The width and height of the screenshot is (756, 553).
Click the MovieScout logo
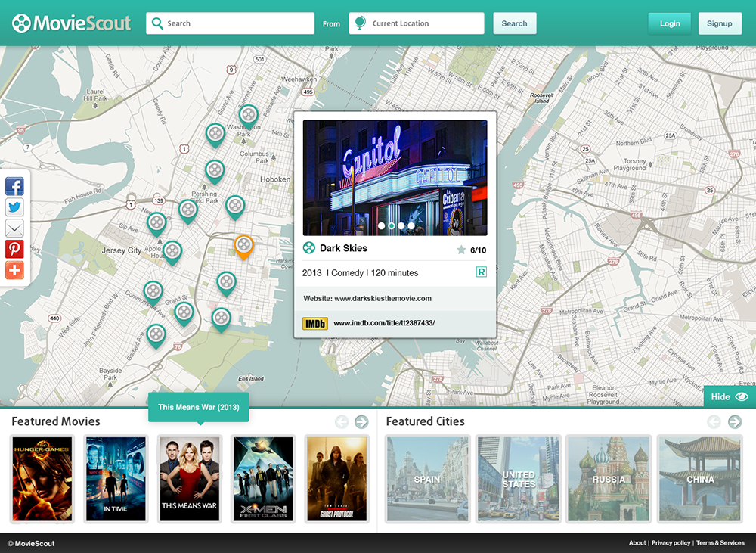click(x=71, y=23)
